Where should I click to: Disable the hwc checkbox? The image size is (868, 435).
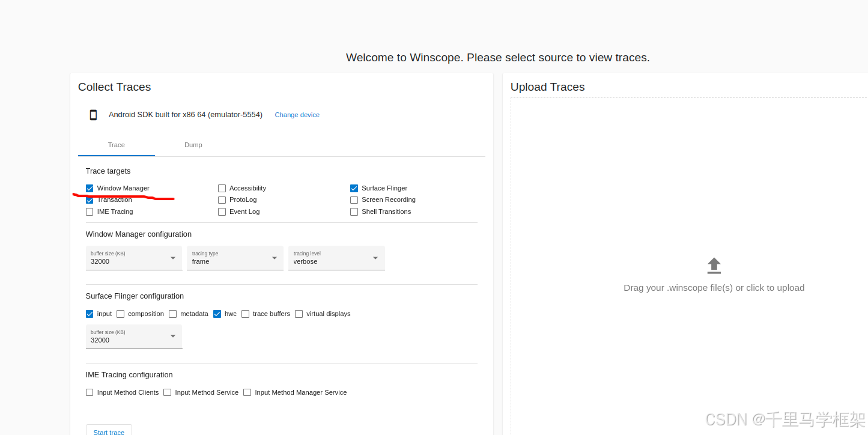click(217, 314)
